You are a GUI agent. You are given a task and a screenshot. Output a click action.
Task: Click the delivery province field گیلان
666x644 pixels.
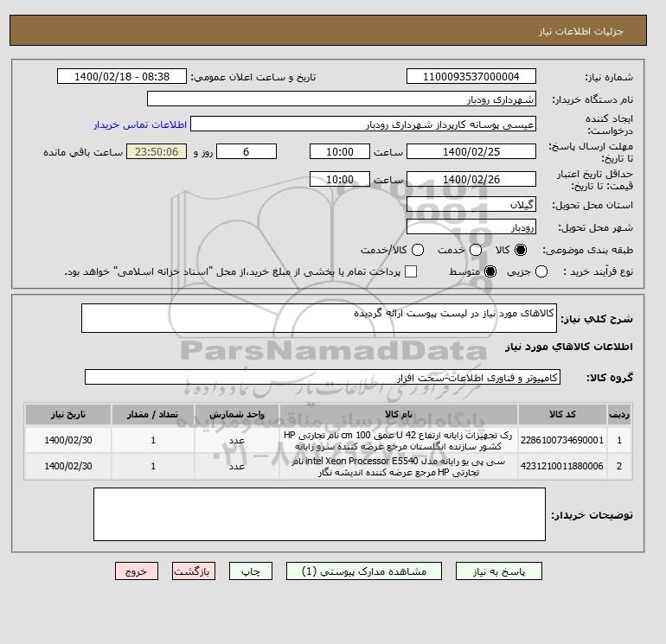click(x=471, y=205)
